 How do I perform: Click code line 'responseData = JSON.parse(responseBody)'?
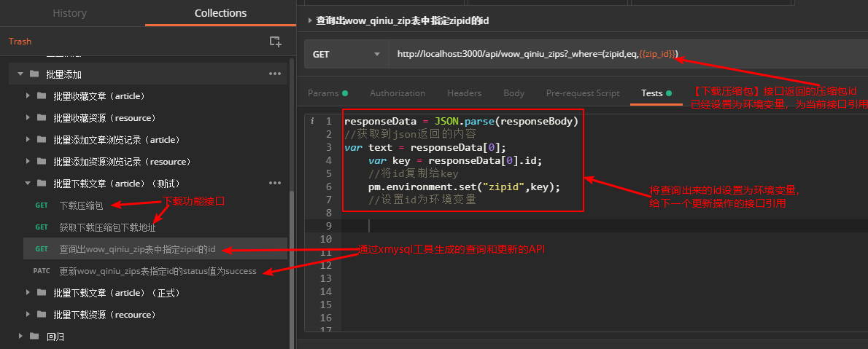[x=461, y=121]
